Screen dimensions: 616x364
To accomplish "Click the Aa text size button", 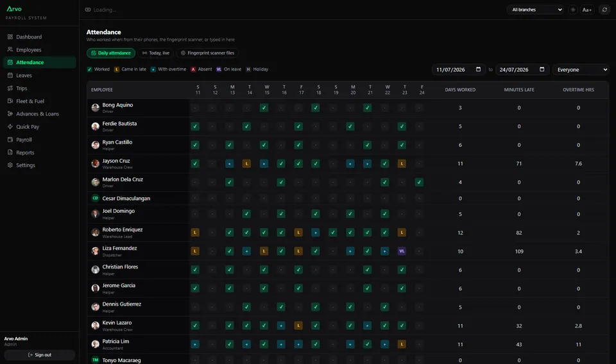I will tap(587, 10).
